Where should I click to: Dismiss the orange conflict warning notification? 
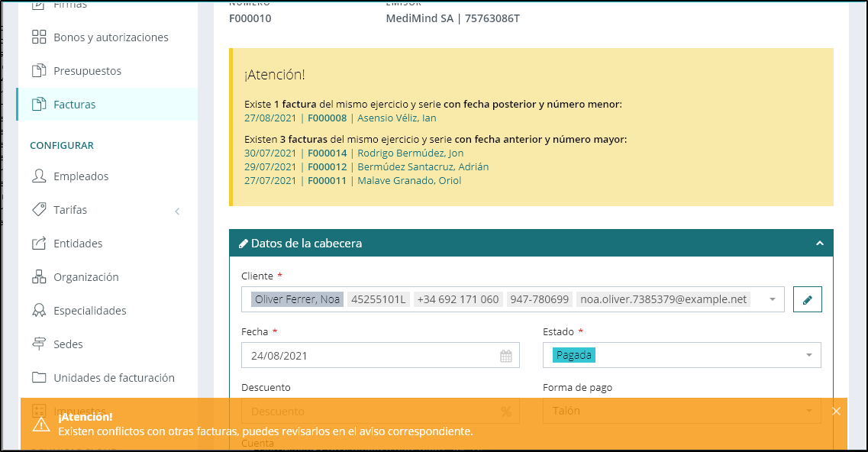point(836,412)
